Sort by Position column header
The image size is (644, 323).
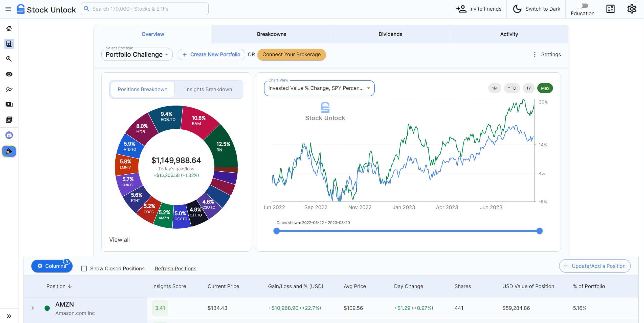click(x=59, y=286)
